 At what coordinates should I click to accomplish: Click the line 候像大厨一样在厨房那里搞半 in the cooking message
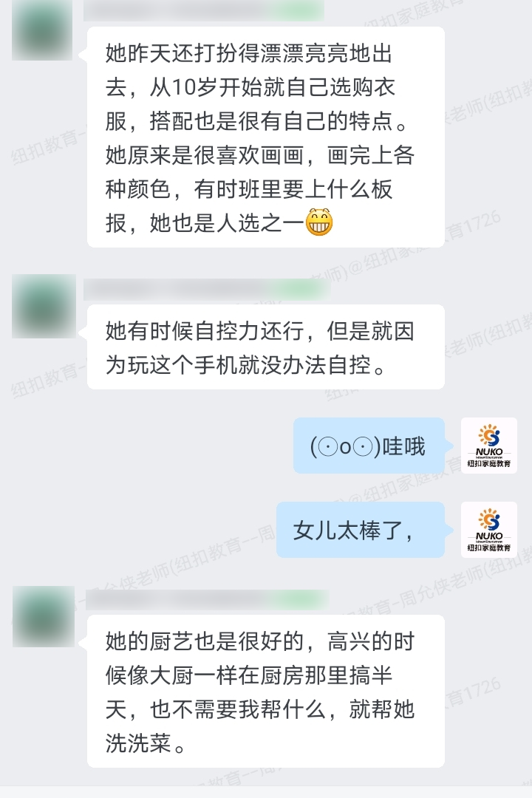[249, 675]
